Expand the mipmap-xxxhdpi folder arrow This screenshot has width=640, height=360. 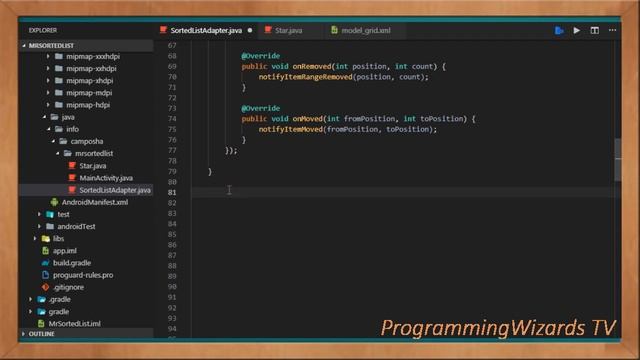pyautogui.click(x=48, y=56)
